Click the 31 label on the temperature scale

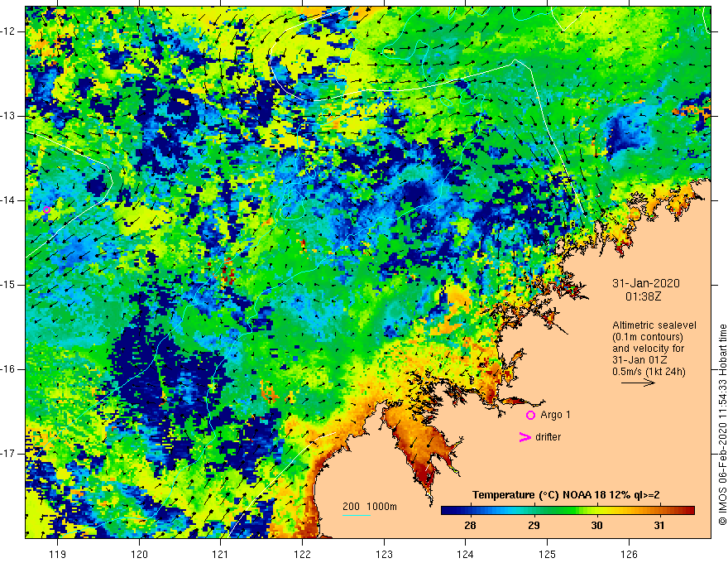pos(659,526)
